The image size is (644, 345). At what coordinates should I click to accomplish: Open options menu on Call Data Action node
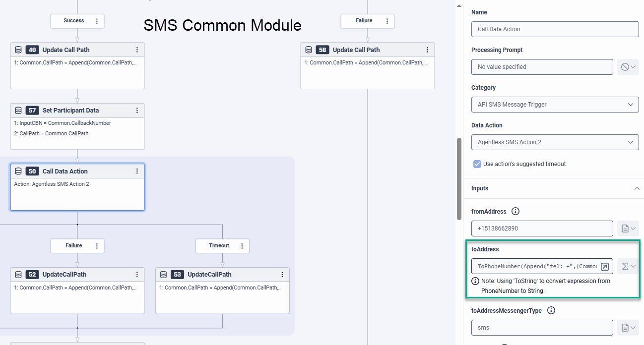tap(137, 172)
